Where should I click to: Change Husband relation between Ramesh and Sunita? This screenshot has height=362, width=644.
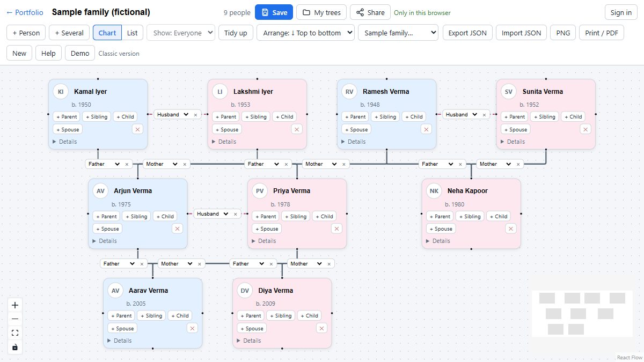tap(461, 114)
